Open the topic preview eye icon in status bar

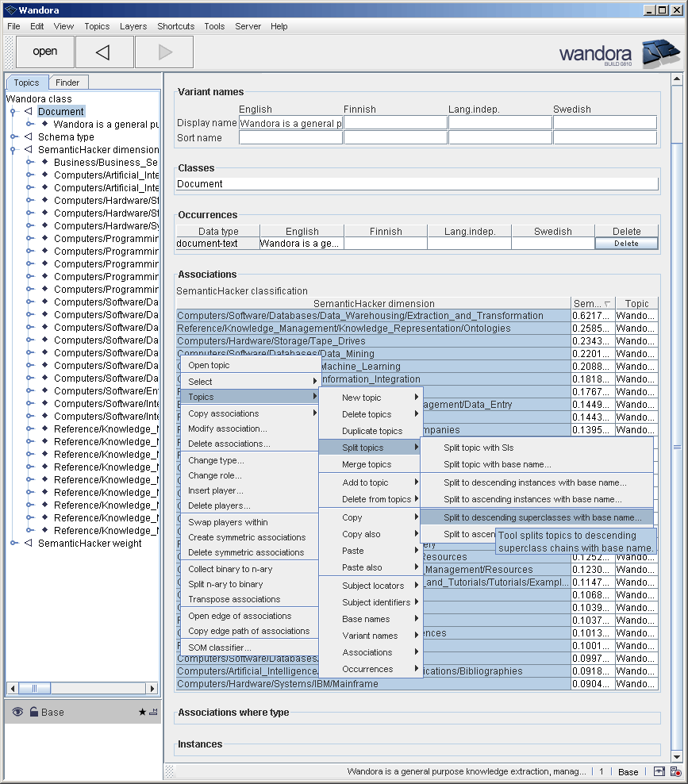(659, 772)
